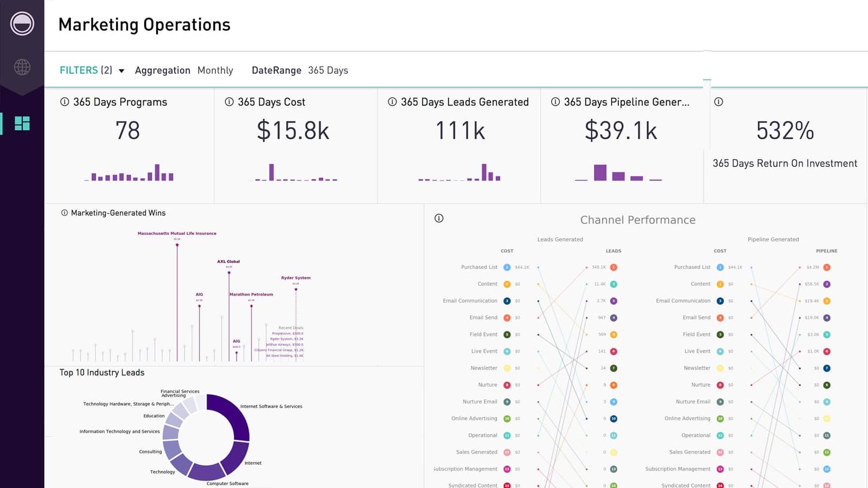
Task: Click info icon beside Marketing-Generated Wins
Action: [x=65, y=213]
